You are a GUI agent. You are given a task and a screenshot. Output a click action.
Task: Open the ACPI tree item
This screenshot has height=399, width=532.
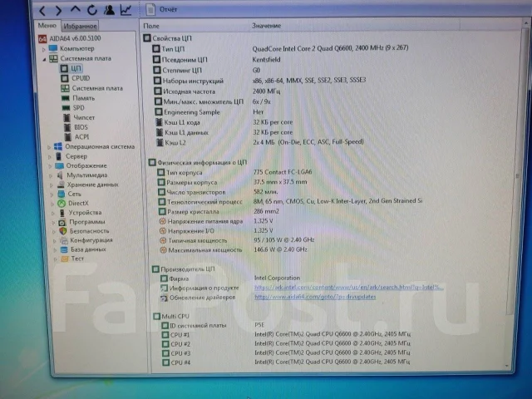[76, 136]
